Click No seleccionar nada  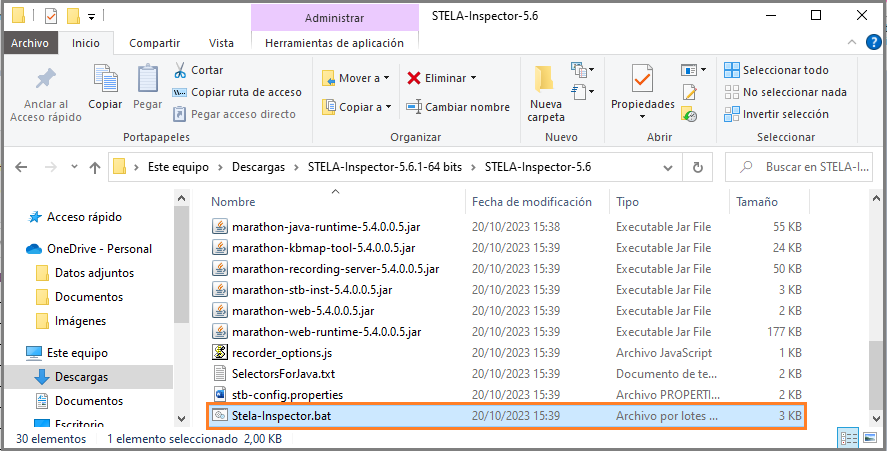pyautogui.click(x=785, y=92)
